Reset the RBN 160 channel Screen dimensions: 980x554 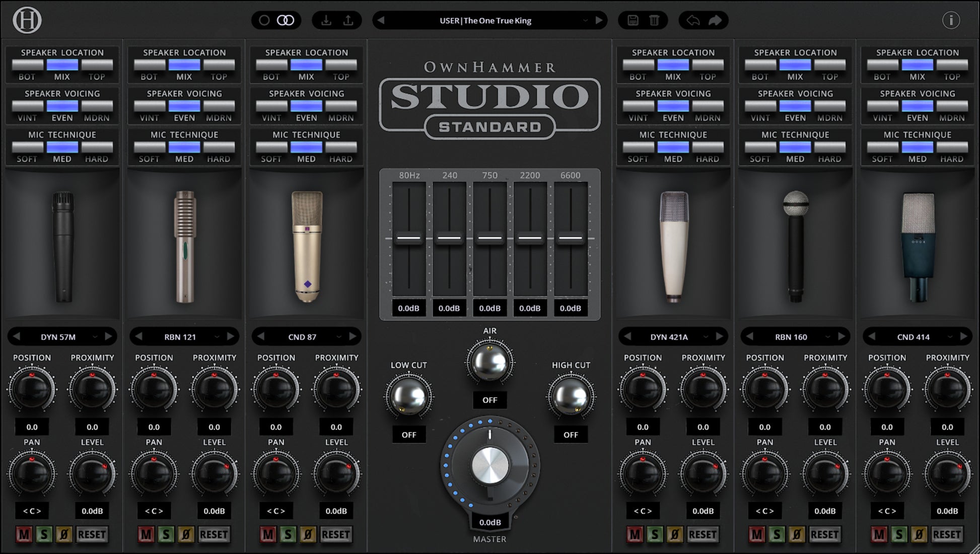(825, 534)
